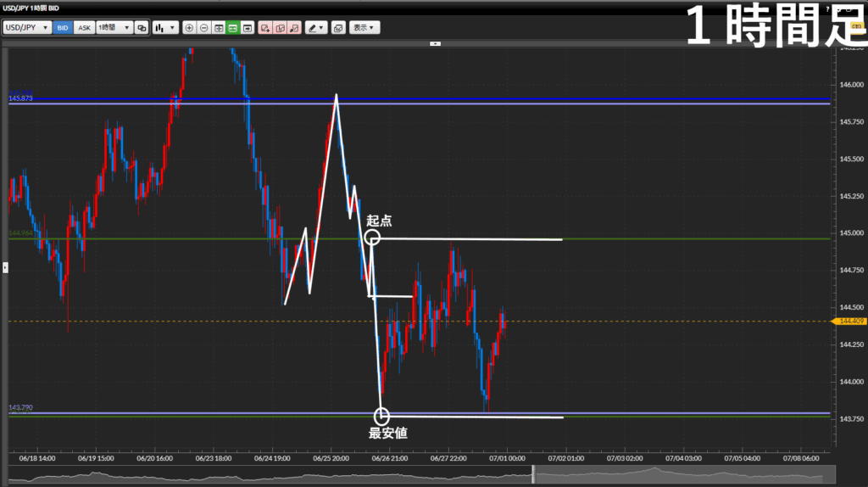The height and width of the screenshot is (487, 868).
Task: Click the orange current price label 144.409
Action: pyautogui.click(x=850, y=322)
